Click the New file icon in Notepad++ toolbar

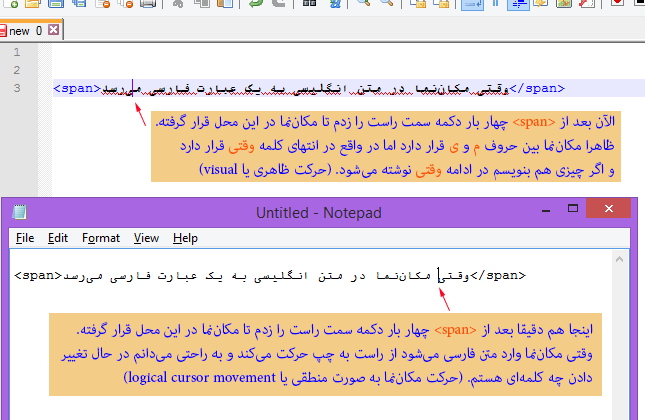10,3
